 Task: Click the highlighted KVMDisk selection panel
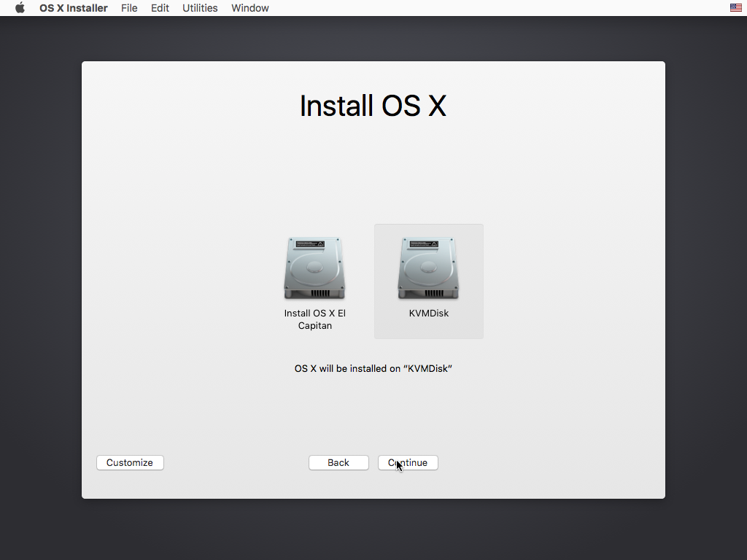click(x=428, y=281)
